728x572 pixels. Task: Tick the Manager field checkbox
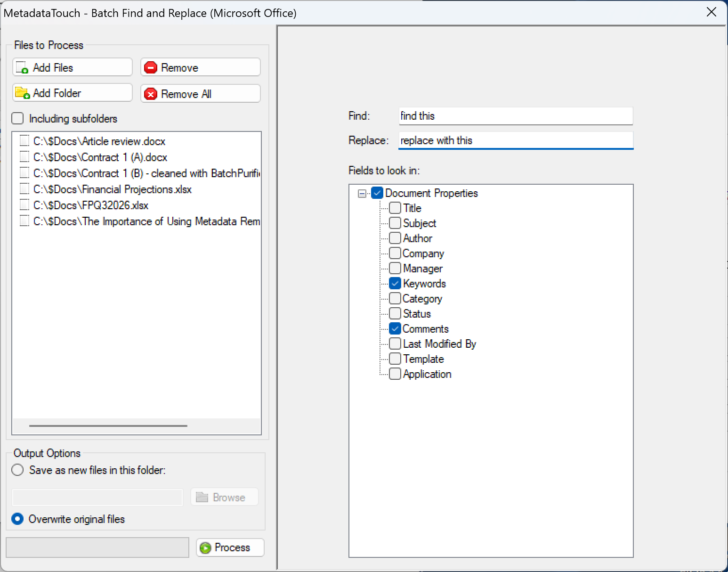(x=395, y=268)
